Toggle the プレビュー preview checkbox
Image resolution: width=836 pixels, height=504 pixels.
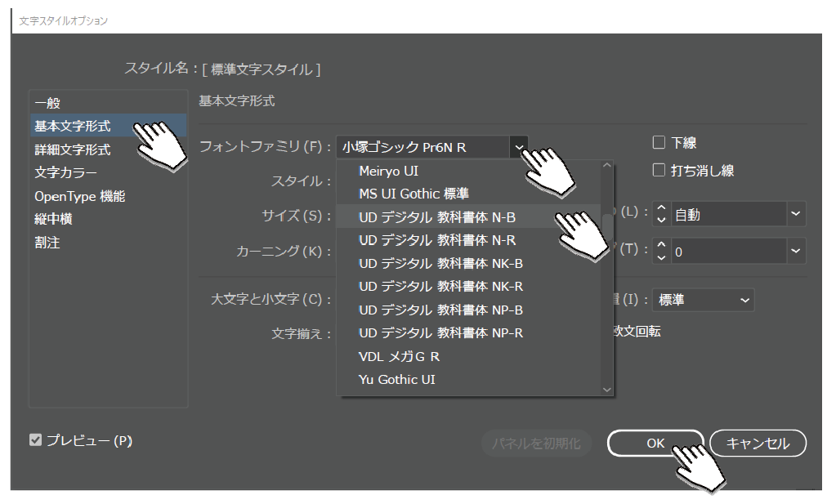[x=35, y=440]
